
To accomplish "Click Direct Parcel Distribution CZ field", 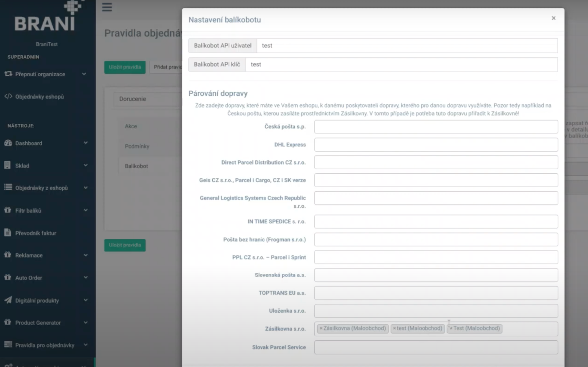I will click(x=436, y=162).
